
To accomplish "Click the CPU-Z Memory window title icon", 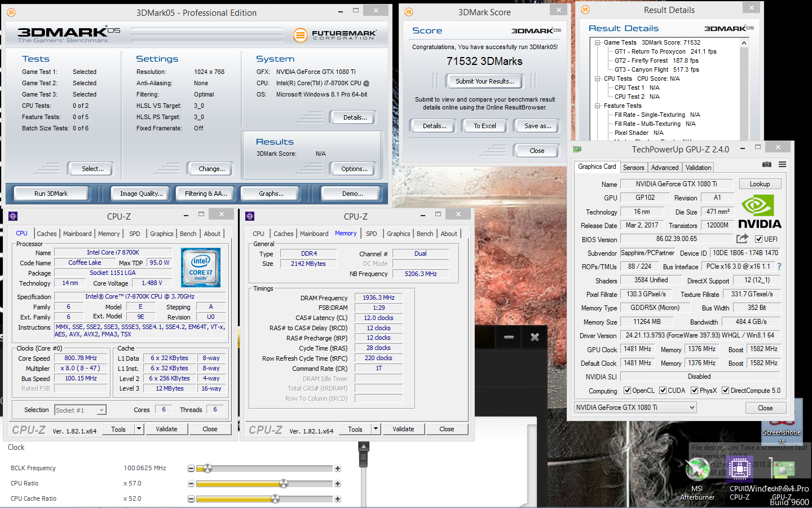I will 250,216.
